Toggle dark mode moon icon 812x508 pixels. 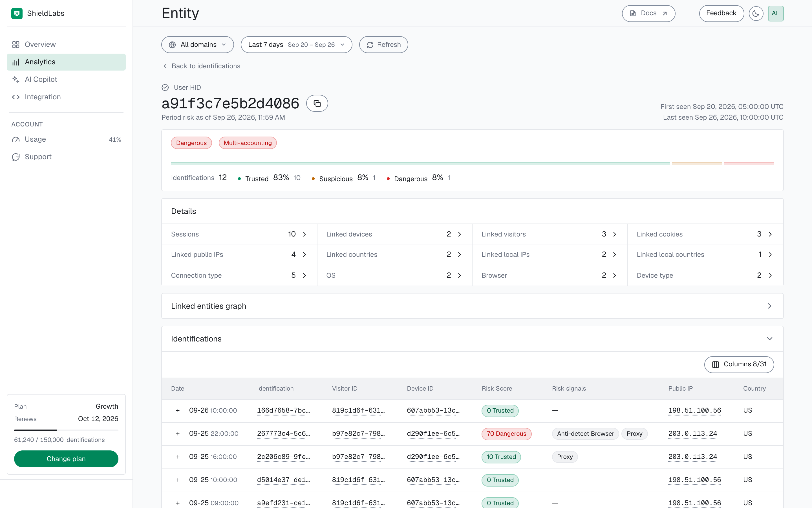pos(756,14)
